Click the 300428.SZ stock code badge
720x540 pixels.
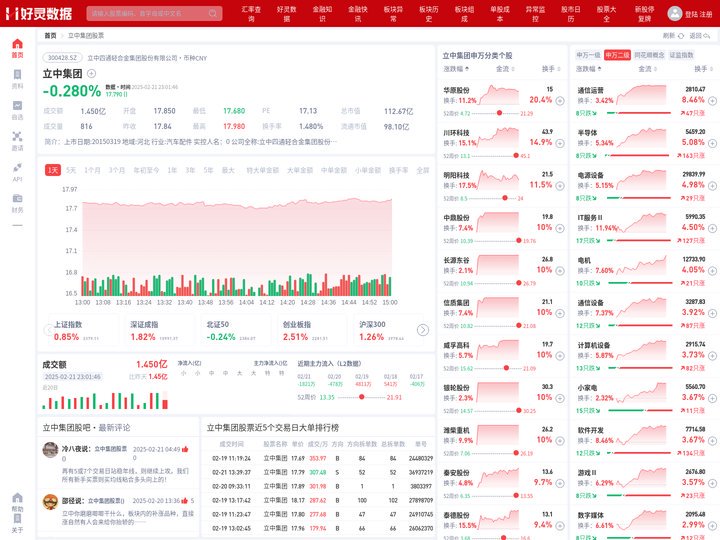point(63,58)
